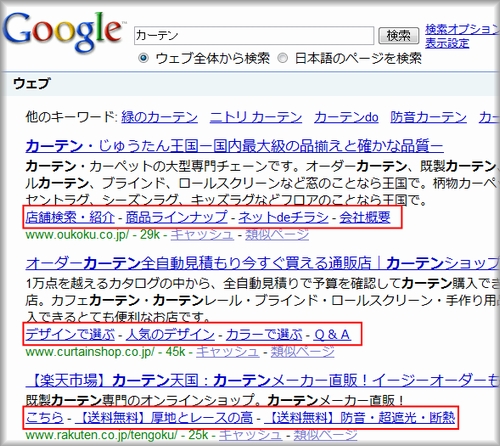Screen dimensions: 500x446
Task: Open 類似ページ link for www.rakuten.co.jp/tengoku
Action: coord(325,435)
